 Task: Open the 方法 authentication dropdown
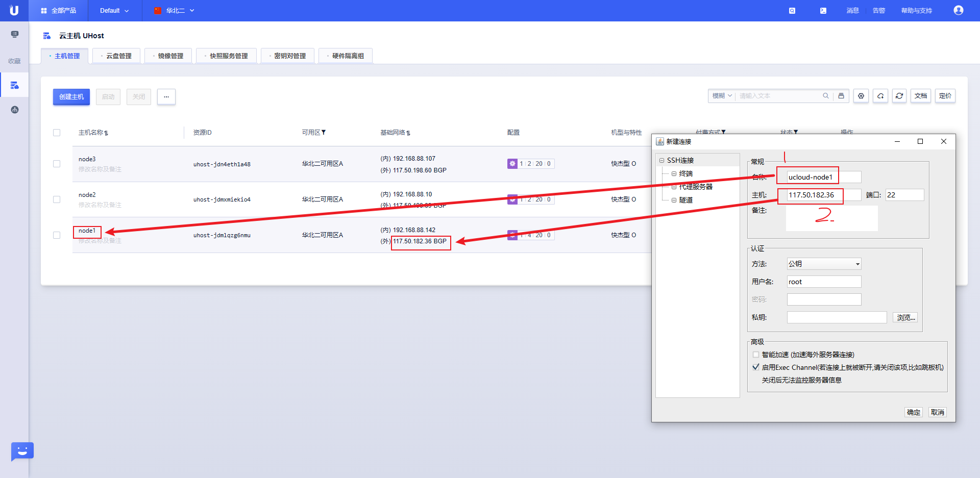click(824, 264)
